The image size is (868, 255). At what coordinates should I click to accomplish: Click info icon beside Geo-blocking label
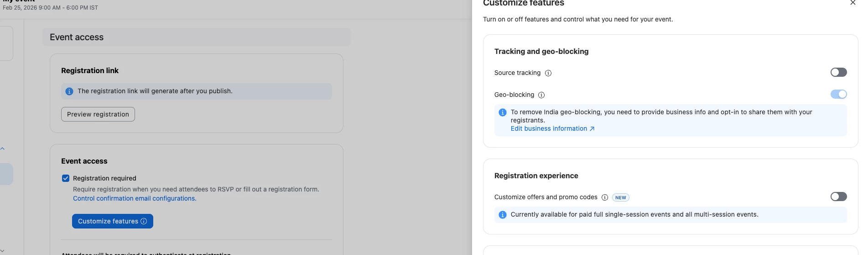click(x=541, y=95)
